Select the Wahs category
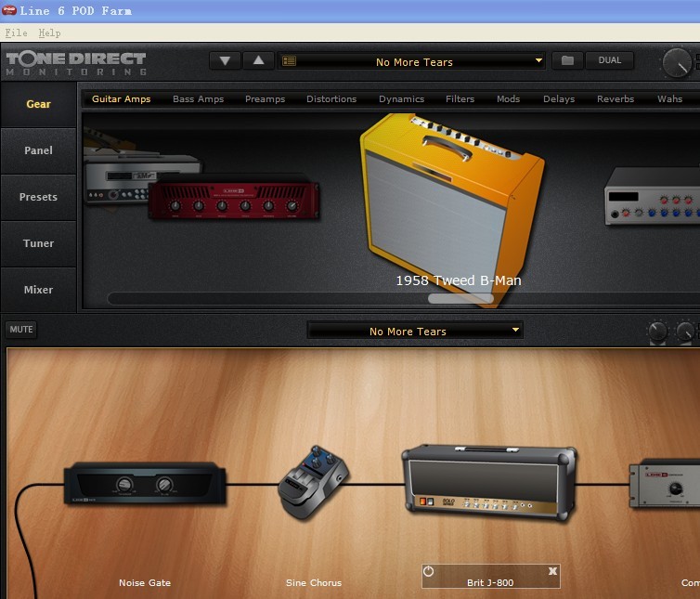Image resolution: width=700 pixels, height=599 pixels. [669, 99]
